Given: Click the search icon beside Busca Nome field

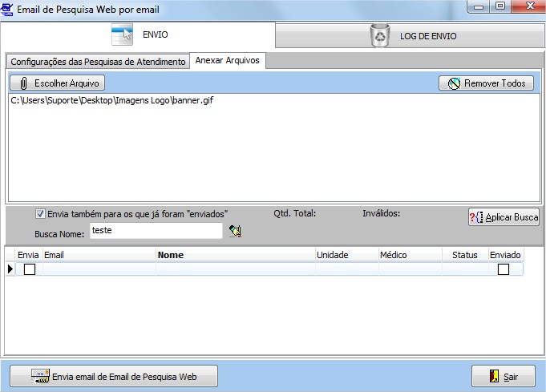Looking at the screenshot, I should [235, 232].
